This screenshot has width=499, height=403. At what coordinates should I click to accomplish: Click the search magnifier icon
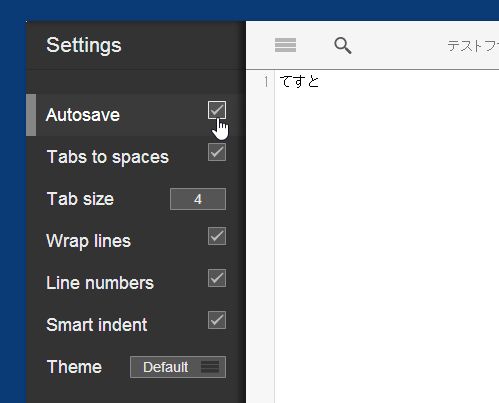(x=343, y=46)
